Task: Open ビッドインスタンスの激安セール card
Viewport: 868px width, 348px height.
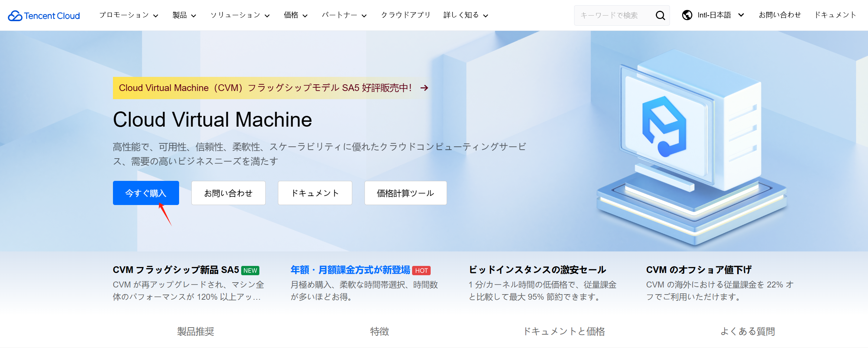Action: [x=537, y=270]
